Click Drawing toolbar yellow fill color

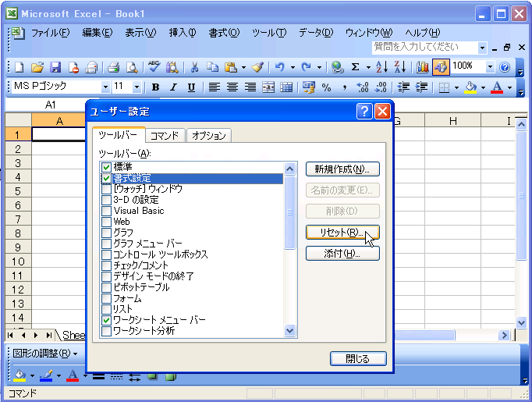pyautogui.click(x=20, y=375)
